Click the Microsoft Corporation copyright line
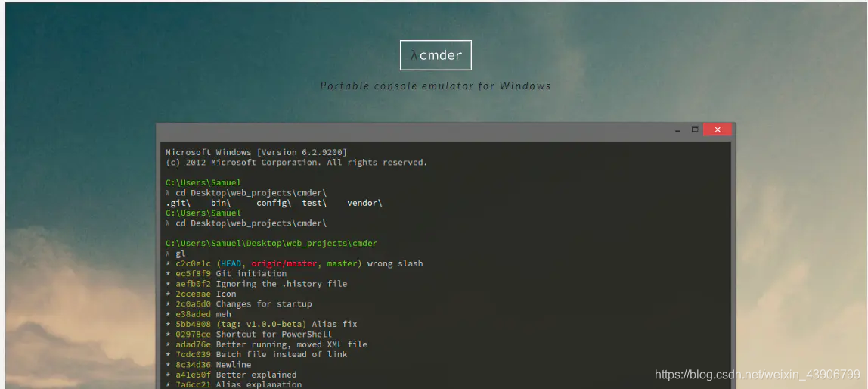This screenshot has width=868, height=389. click(x=296, y=163)
